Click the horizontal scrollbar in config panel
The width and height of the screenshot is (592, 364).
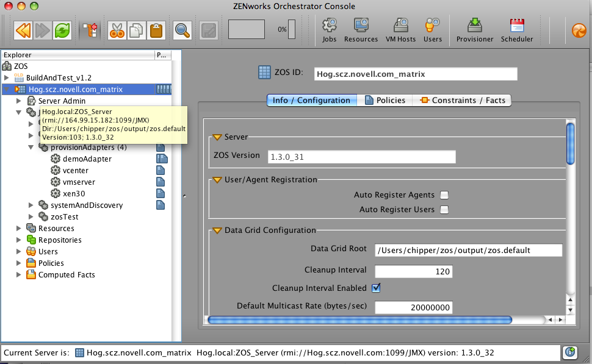(x=360, y=319)
